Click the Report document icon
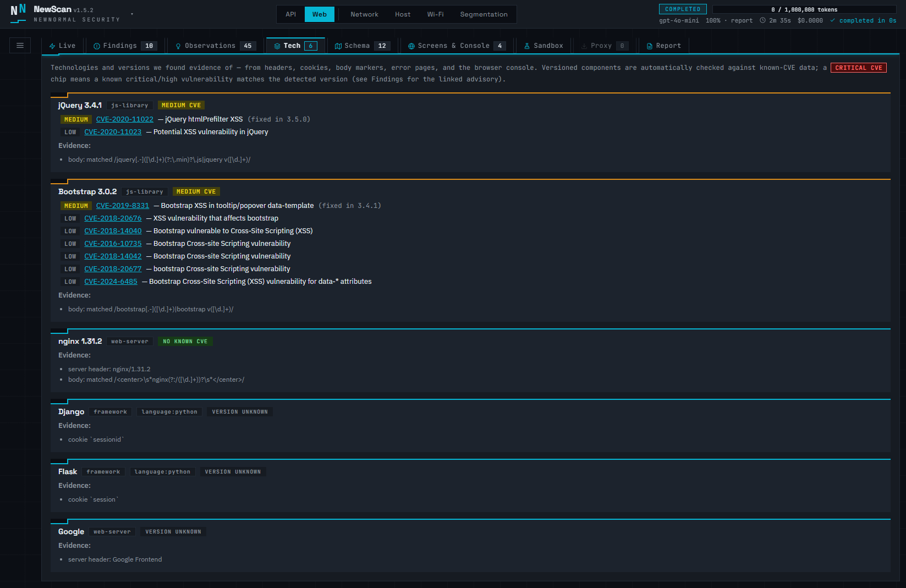 [x=650, y=46]
